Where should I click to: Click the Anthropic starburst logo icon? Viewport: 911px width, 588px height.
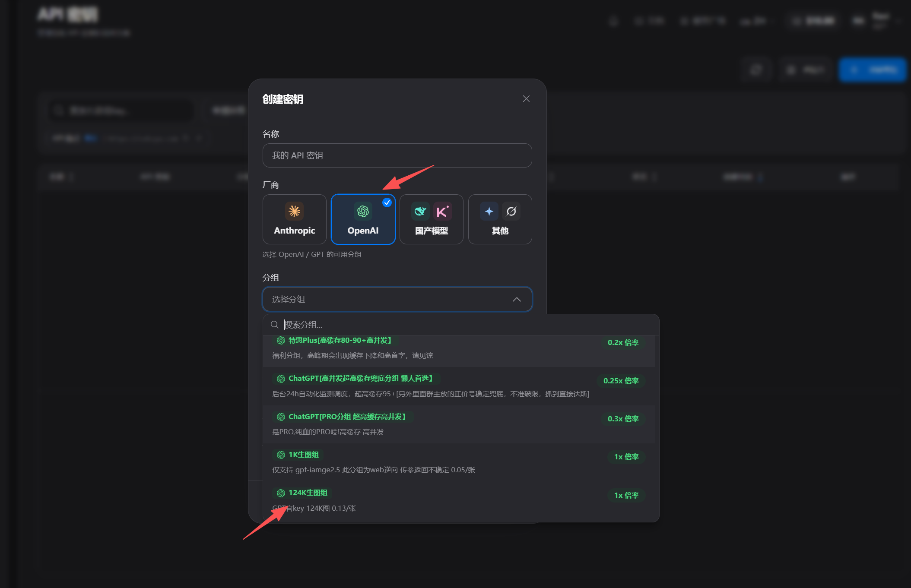coord(294,211)
